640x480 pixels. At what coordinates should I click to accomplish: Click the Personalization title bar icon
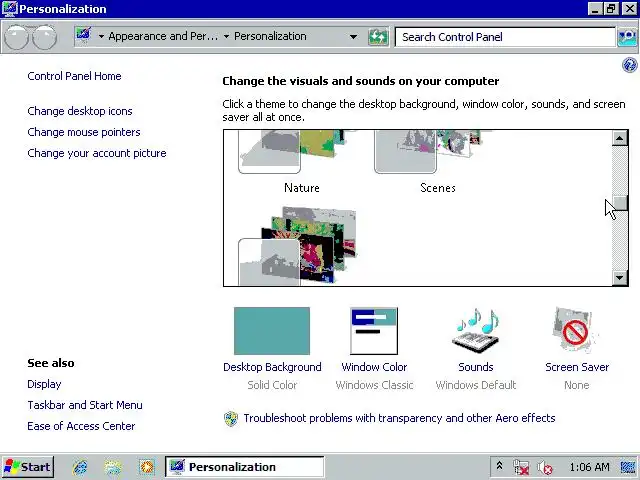[9, 9]
